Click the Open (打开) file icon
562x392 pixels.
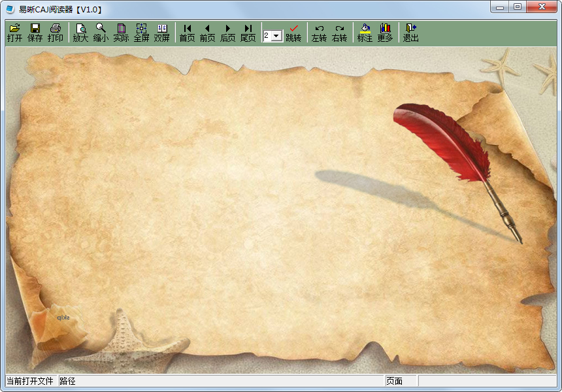click(14, 33)
